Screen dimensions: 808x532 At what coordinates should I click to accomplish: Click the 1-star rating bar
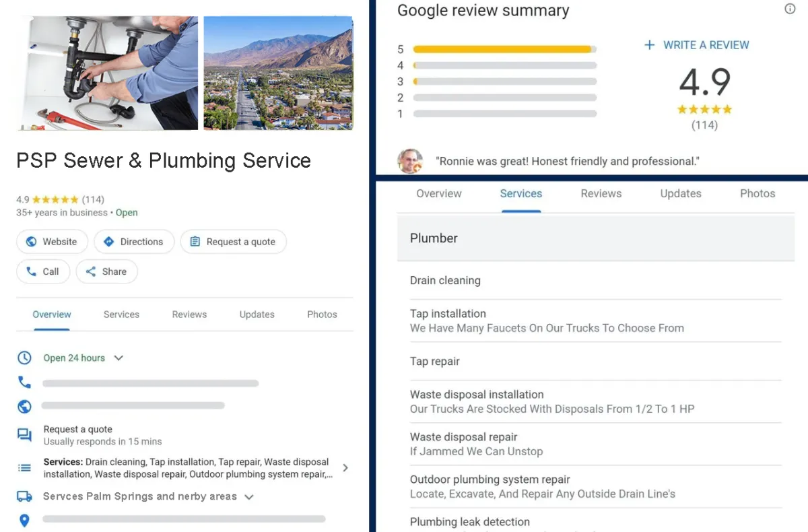505,114
